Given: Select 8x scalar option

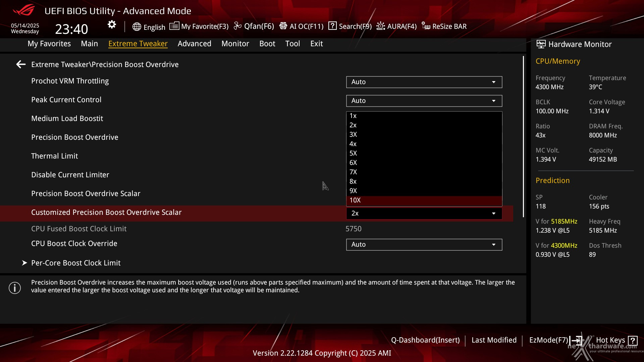Looking at the screenshot, I should (424, 182).
